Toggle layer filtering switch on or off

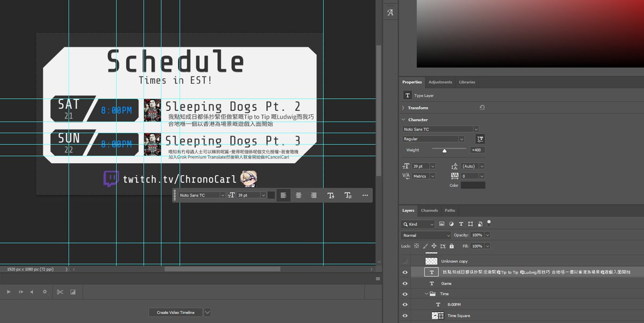tap(489, 222)
